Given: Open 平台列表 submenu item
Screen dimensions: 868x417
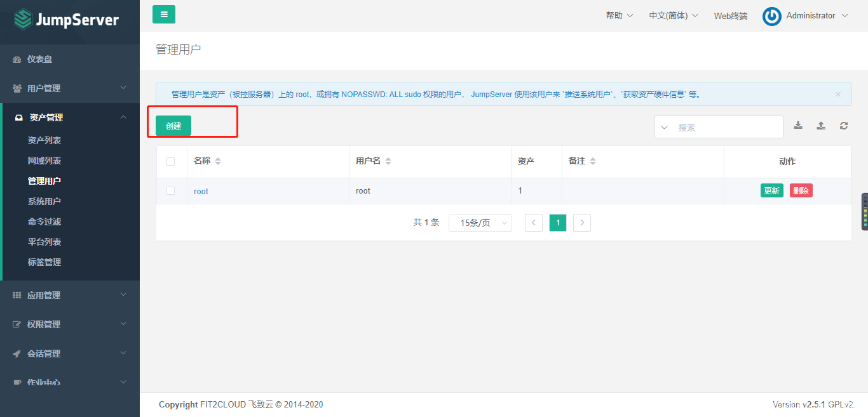Looking at the screenshot, I should (44, 242).
